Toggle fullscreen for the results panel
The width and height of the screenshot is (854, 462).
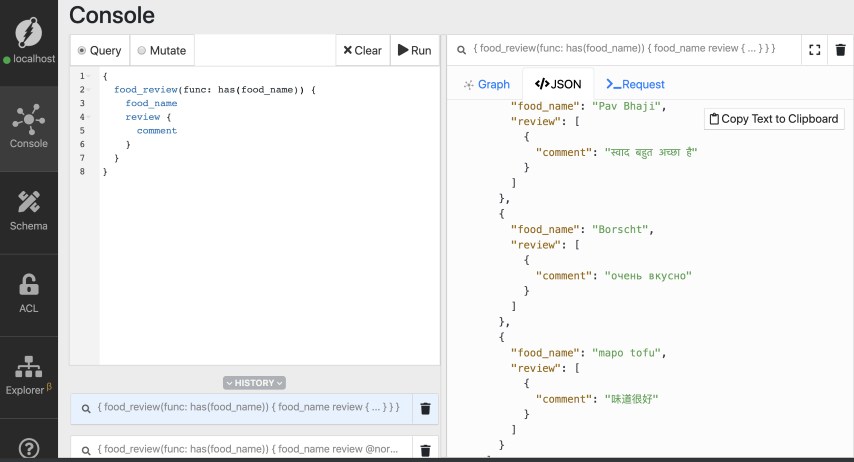coord(814,49)
